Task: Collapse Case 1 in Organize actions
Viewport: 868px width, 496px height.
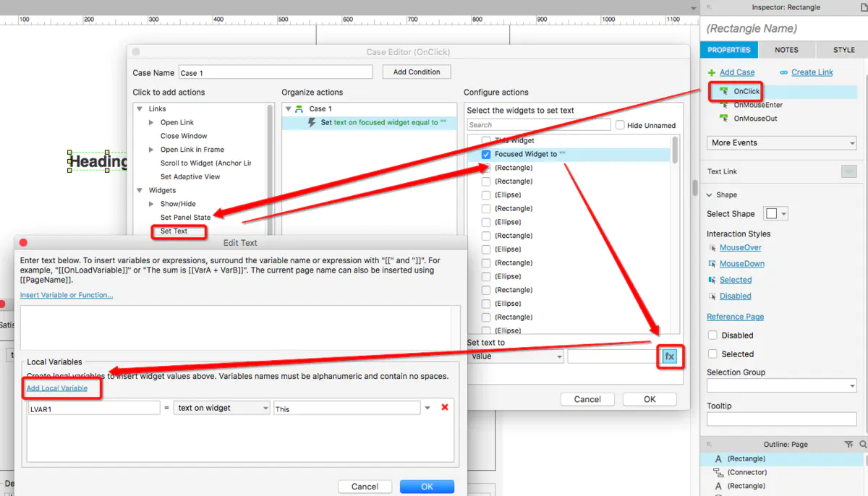Action: click(289, 109)
